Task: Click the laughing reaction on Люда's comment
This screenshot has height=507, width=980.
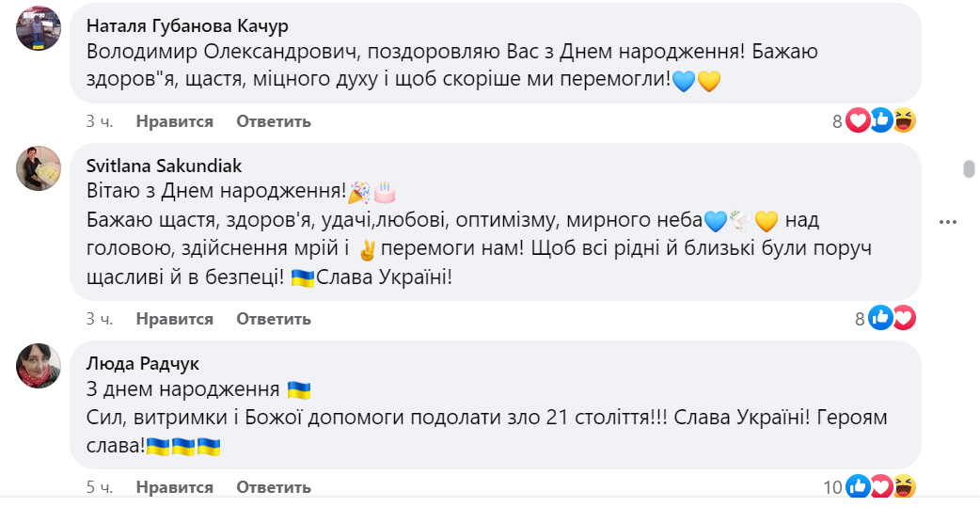Action: (x=904, y=486)
